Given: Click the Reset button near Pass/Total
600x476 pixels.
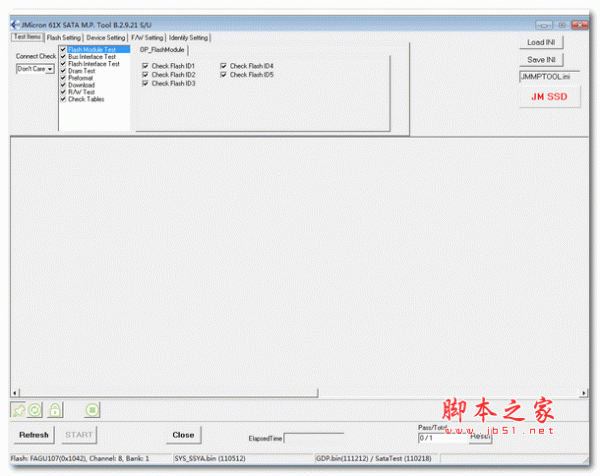Looking at the screenshot, I should pos(481,437).
